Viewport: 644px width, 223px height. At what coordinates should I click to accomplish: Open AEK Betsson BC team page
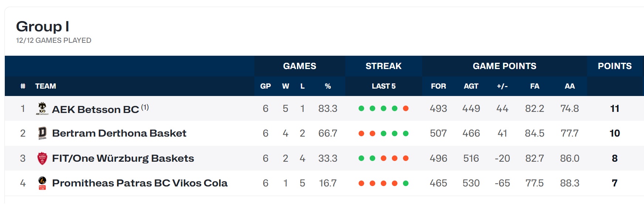pos(95,109)
